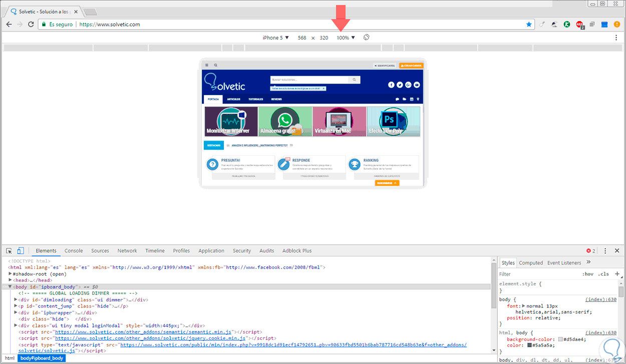Screen dimensions: 626x364
Task: Click the Twitter icon in Solvetic header
Action: [x=400, y=85]
